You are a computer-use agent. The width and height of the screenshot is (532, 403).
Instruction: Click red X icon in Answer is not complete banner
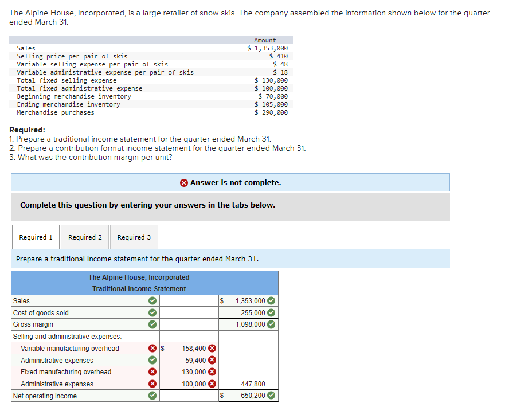click(x=184, y=183)
